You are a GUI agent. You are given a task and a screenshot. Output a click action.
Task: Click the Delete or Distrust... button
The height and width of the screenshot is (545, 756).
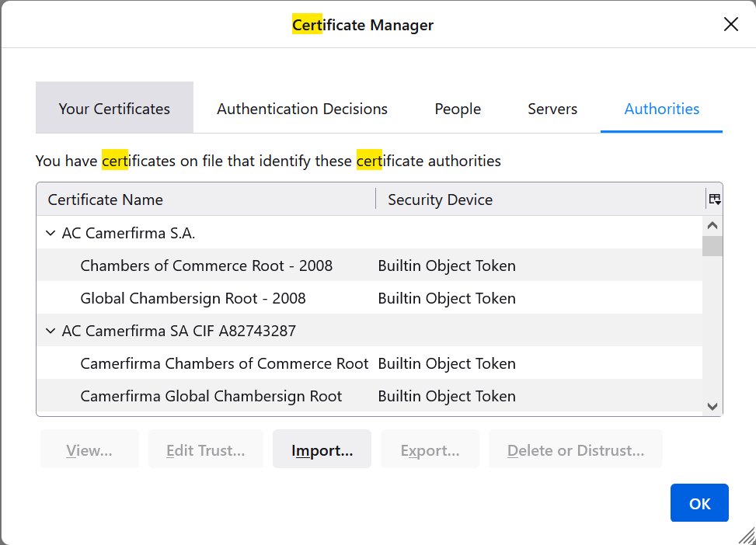[576, 449]
